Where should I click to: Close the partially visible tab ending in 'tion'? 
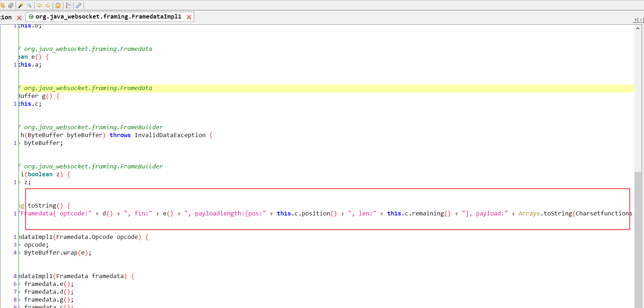tap(19, 17)
